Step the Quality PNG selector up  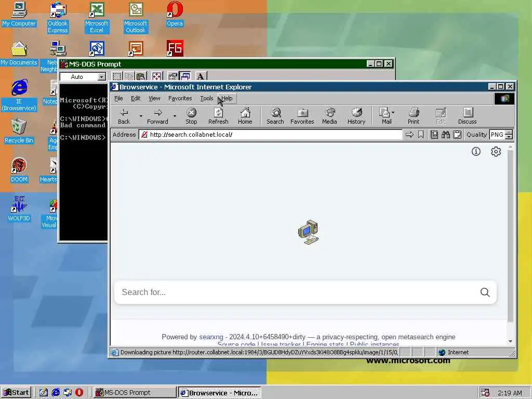[x=509, y=132]
